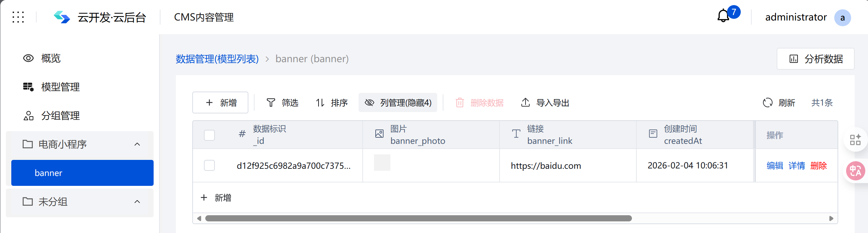Go to 概览 overview page
The height and width of the screenshot is (233, 868).
tap(51, 58)
